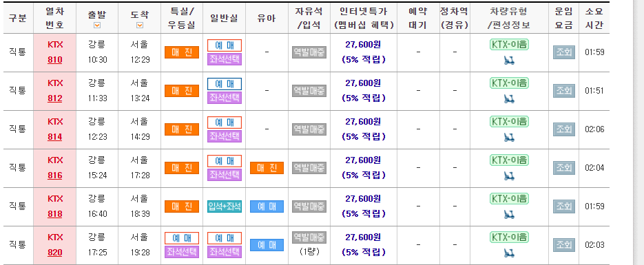The width and height of the screenshot is (644, 265).
Task: Click the wheelchair icon for KTX 820
Action: [x=509, y=253]
